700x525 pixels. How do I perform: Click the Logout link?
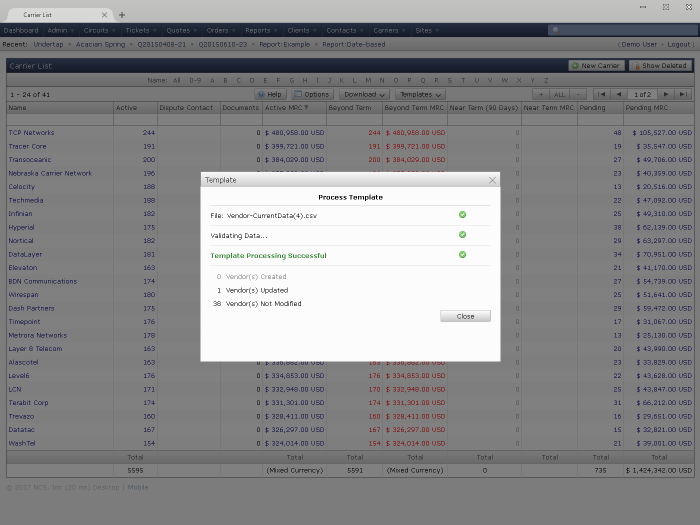pyautogui.click(x=679, y=44)
